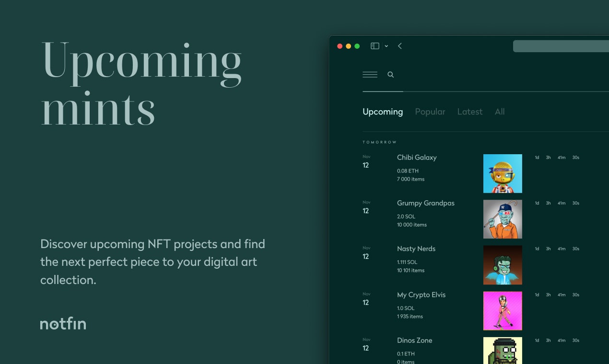Click the Grumpy Grandpas project name
This screenshot has width=609, height=364.
[426, 203]
